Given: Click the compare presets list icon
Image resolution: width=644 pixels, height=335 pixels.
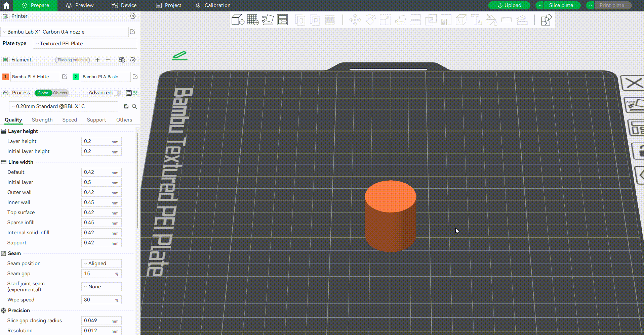Looking at the screenshot, I should coord(128,93).
